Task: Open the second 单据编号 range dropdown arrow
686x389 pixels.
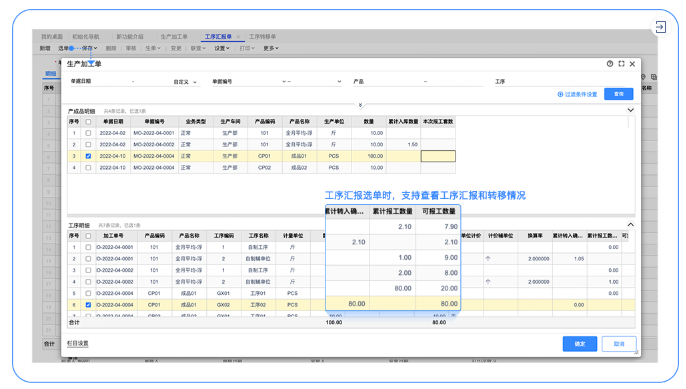Action: coord(339,81)
